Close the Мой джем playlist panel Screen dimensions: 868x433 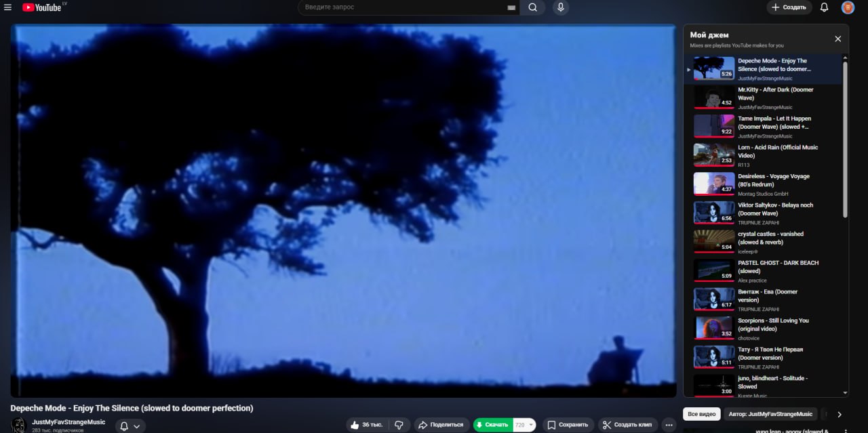click(x=837, y=39)
